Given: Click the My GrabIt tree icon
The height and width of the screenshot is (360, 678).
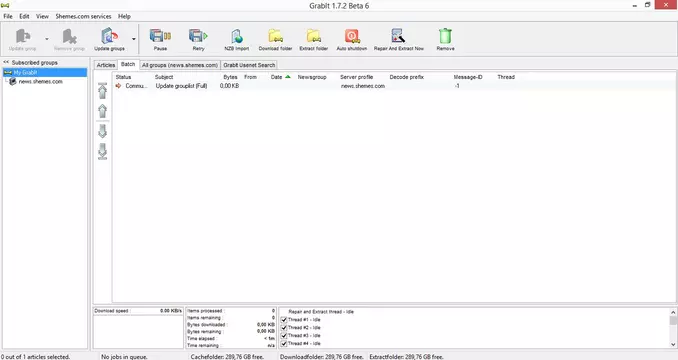Looking at the screenshot, I should [7, 73].
